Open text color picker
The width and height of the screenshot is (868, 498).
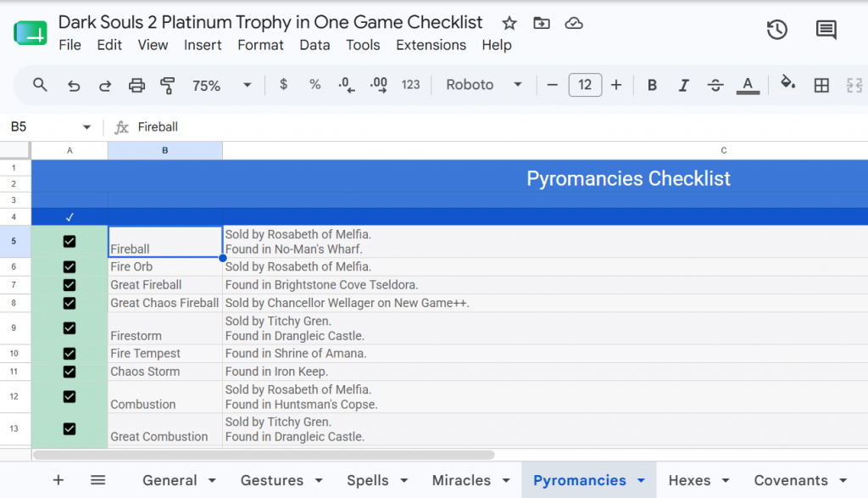(x=748, y=86)
